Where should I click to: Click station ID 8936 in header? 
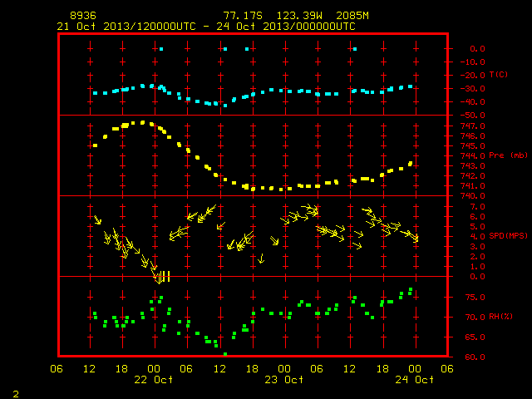(83, 16)
